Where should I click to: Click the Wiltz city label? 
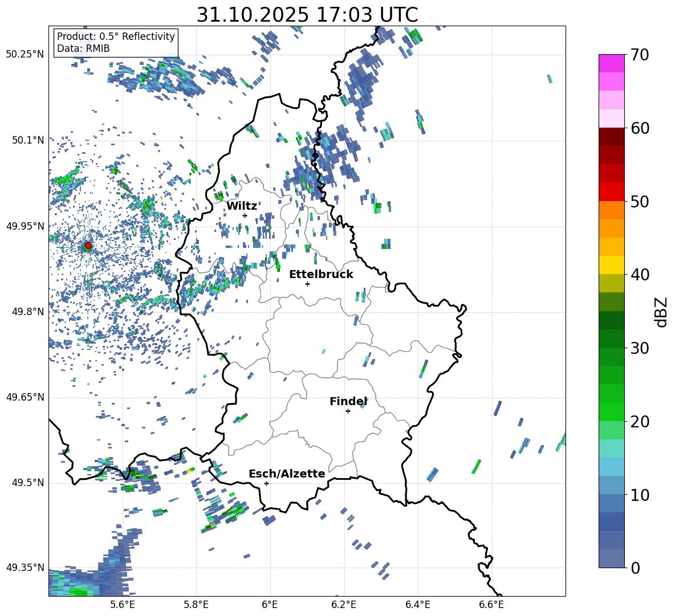click(242, 206)
